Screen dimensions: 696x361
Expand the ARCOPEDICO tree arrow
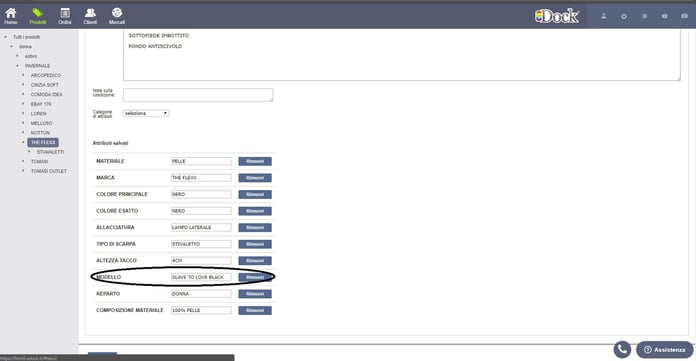(23, 75)
